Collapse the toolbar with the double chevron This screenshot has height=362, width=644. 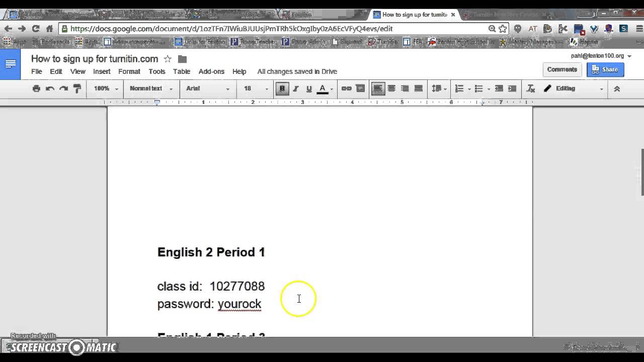pos(617,88)
